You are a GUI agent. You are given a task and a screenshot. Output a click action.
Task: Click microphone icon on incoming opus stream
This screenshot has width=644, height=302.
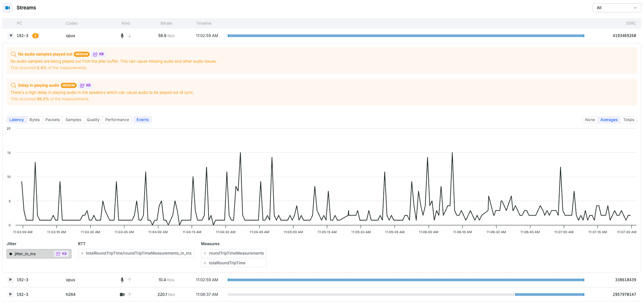(122, 36)
